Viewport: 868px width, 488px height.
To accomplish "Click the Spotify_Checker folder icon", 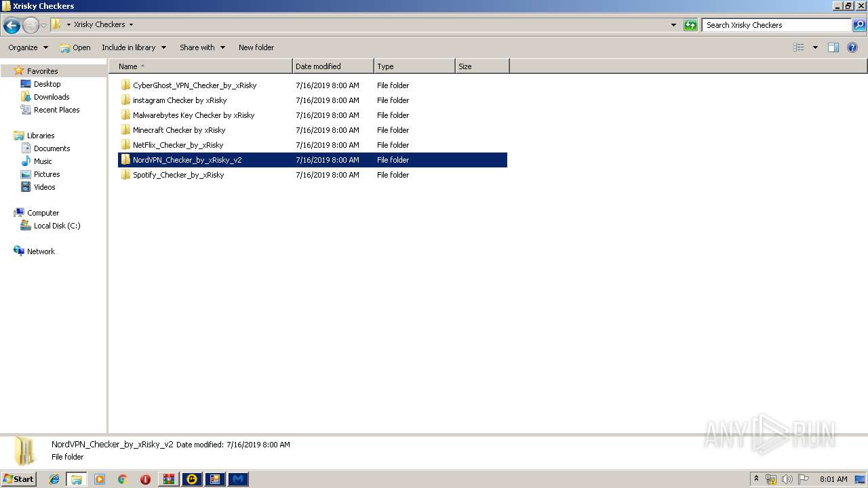I will [x=125, y=175].
